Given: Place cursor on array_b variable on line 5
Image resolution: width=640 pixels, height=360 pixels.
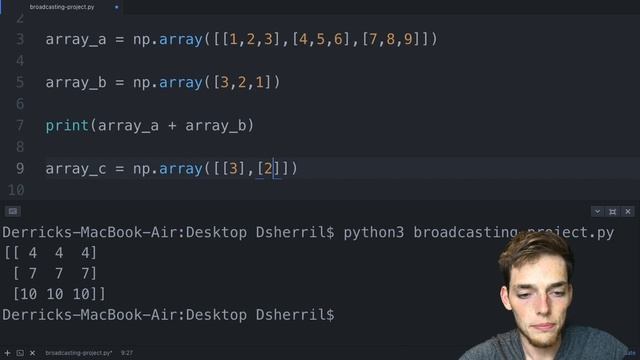Looking at the screenshot, I should [76, 83].
